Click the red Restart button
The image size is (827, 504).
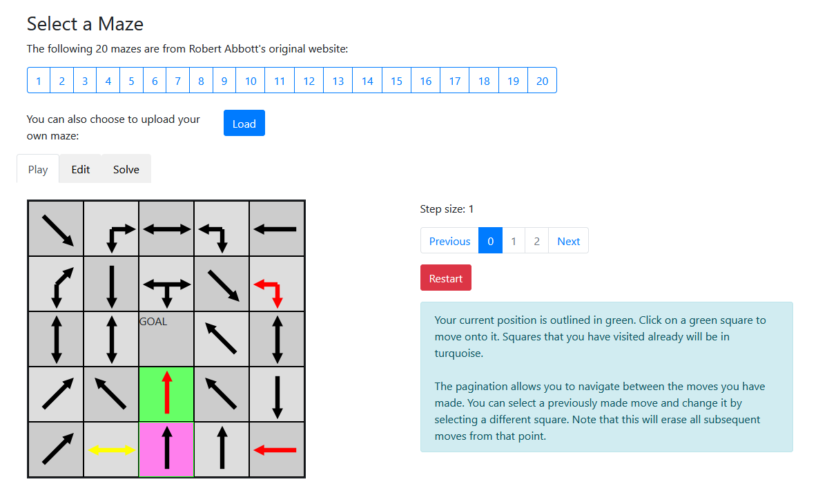tap(446, 278)
